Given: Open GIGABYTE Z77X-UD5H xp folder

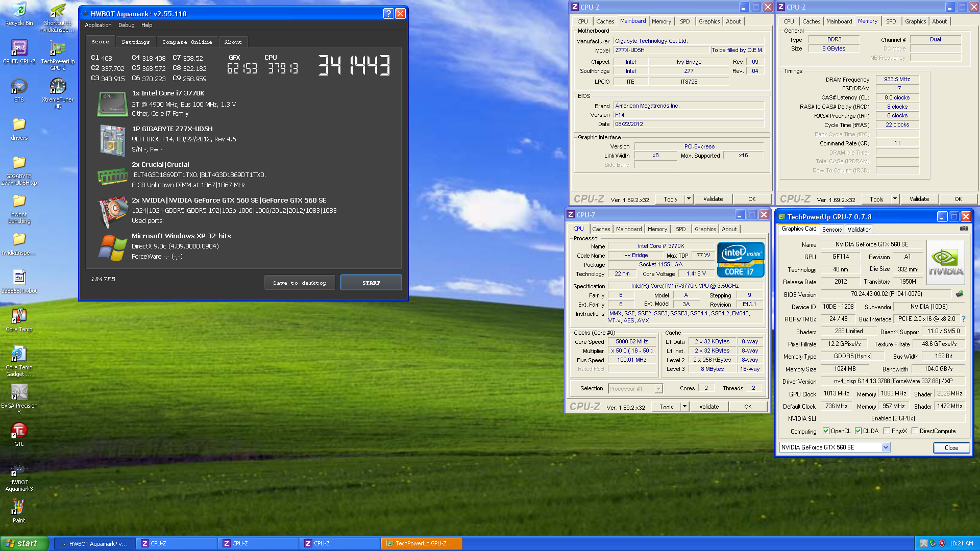Looking at the screenshot, I should [19, 170].
